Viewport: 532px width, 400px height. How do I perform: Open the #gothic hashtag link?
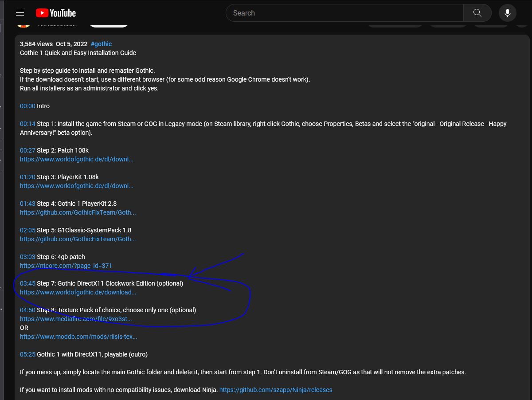pyautogui.click(x=101, y=44)
